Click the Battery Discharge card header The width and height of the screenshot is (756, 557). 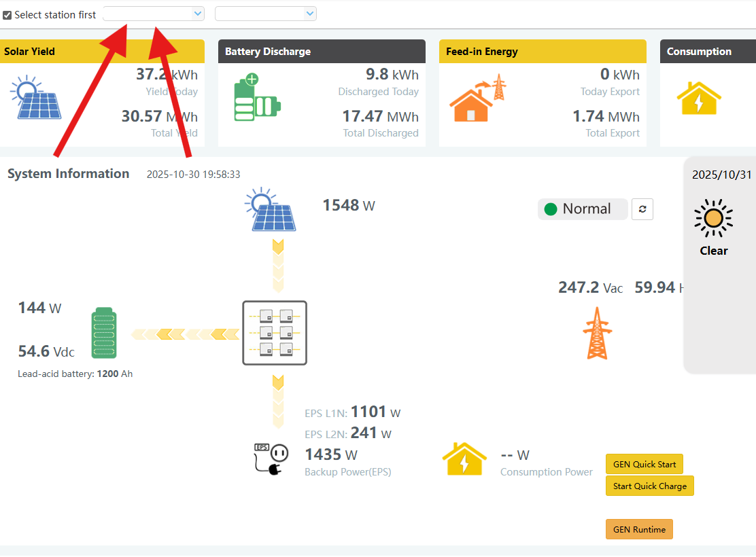click(x=322, y=52)
